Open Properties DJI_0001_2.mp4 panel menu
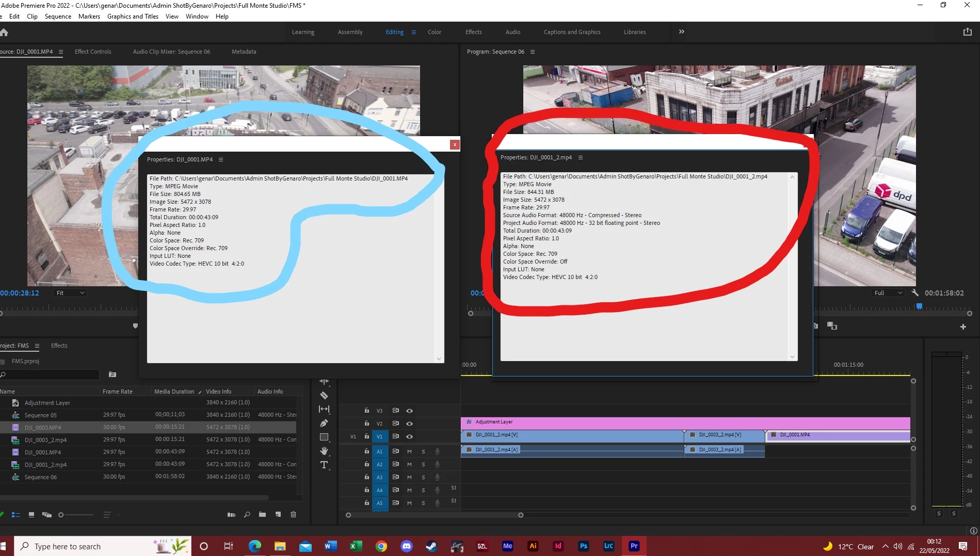The height and width of the screenshot is (556, 980). (580, 157)
